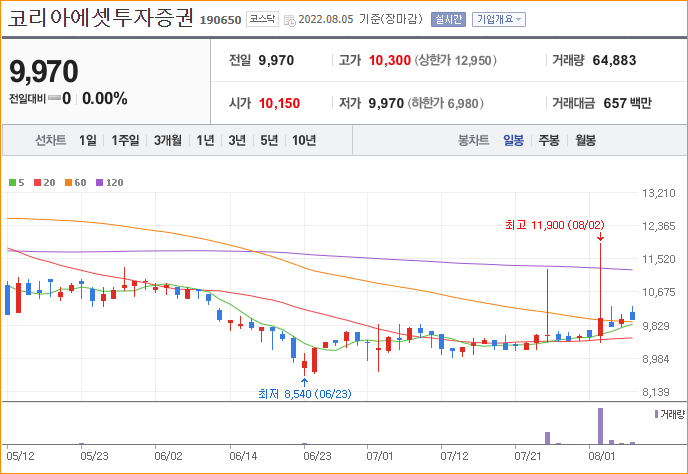Click the 05/12 date on the x-axis

tap(20, 456)
